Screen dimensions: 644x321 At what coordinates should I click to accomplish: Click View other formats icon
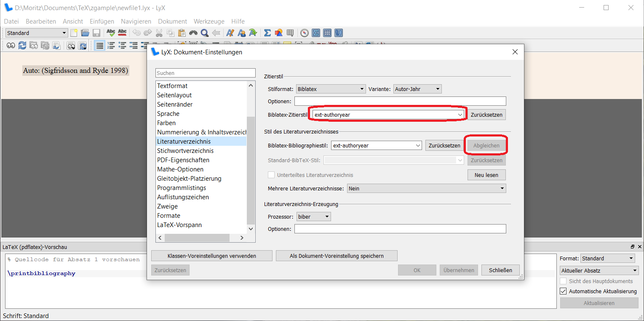point(71,45)
